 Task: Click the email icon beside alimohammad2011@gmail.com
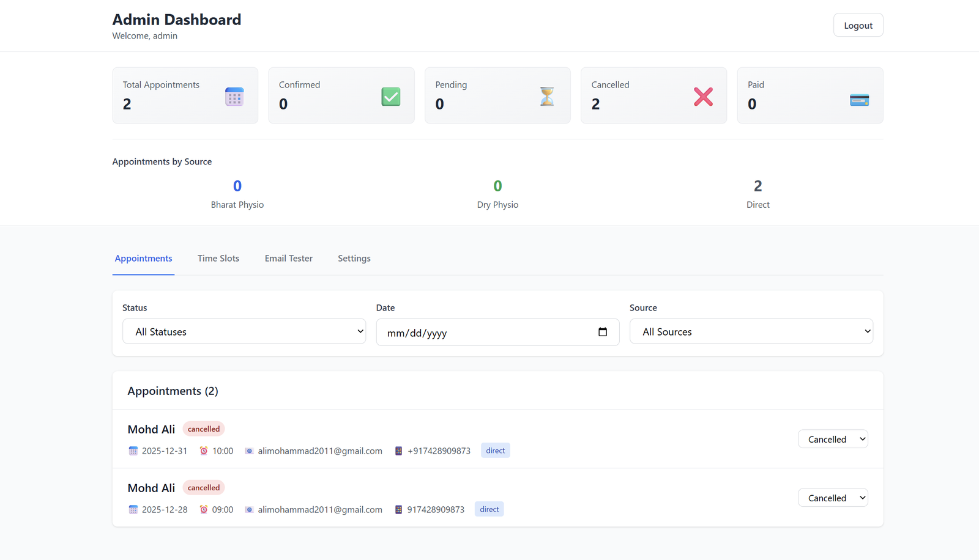(x=249, y=451)
